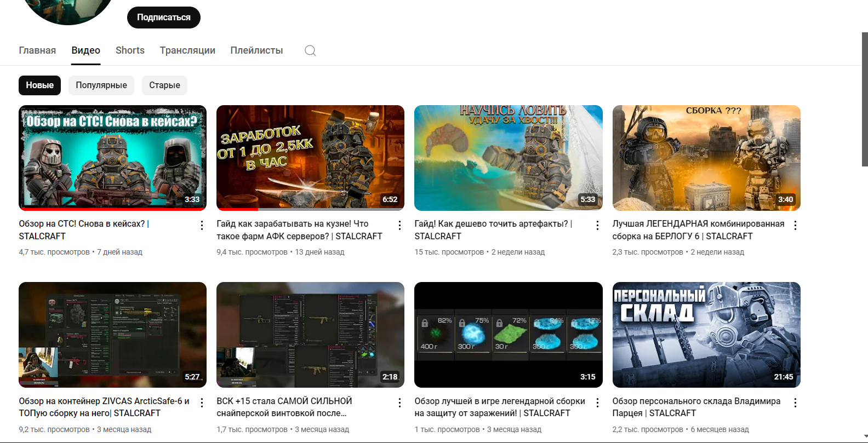Go to the Трансляции tab
868x443 pixels.
pyautogui.click(x=187, y=50)
